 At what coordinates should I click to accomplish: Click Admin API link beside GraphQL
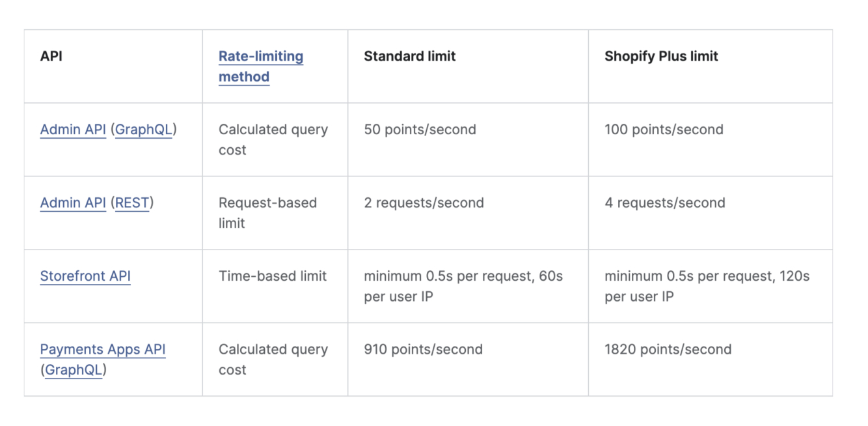(73, 130)
